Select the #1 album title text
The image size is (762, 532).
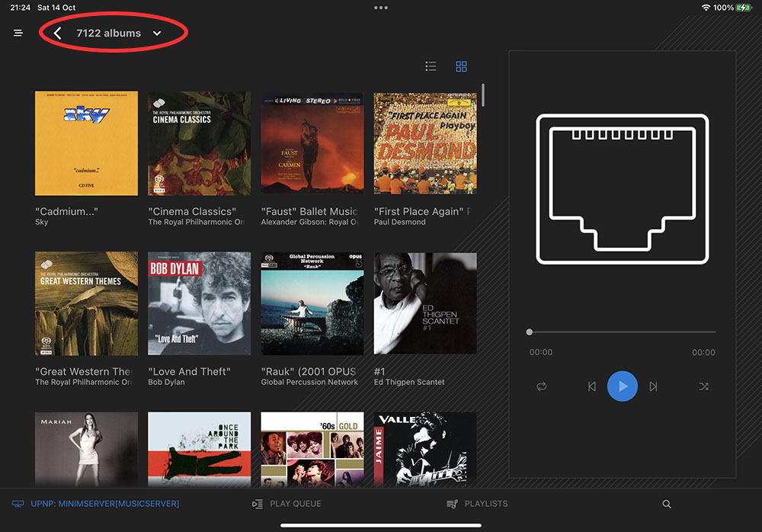pyautogui.click(x=379, y=371)
